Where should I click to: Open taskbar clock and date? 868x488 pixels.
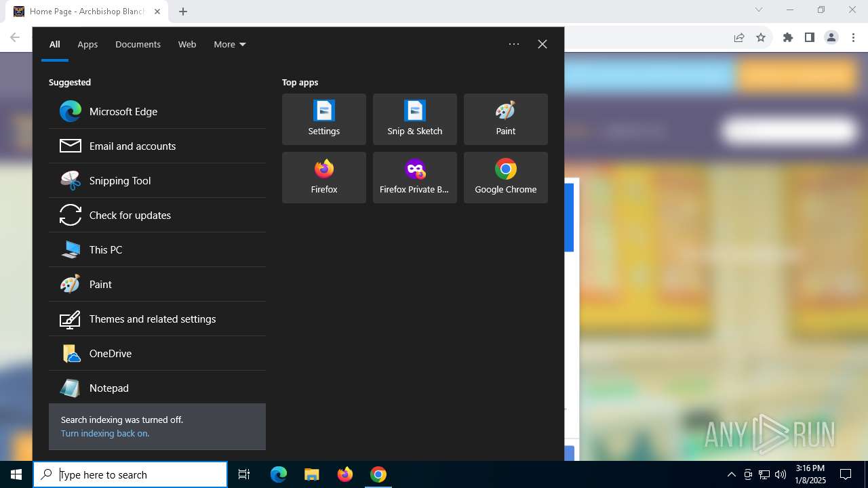tap(810, 474)
